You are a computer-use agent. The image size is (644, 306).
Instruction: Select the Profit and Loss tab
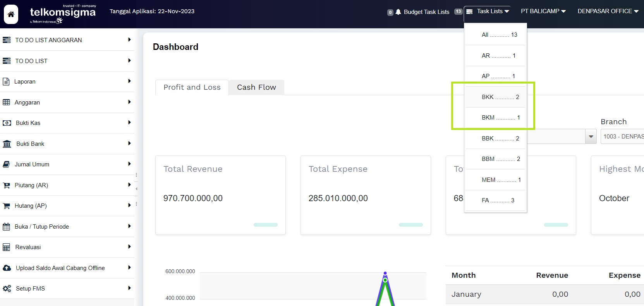pyautogui.click(x=192, y=87)
